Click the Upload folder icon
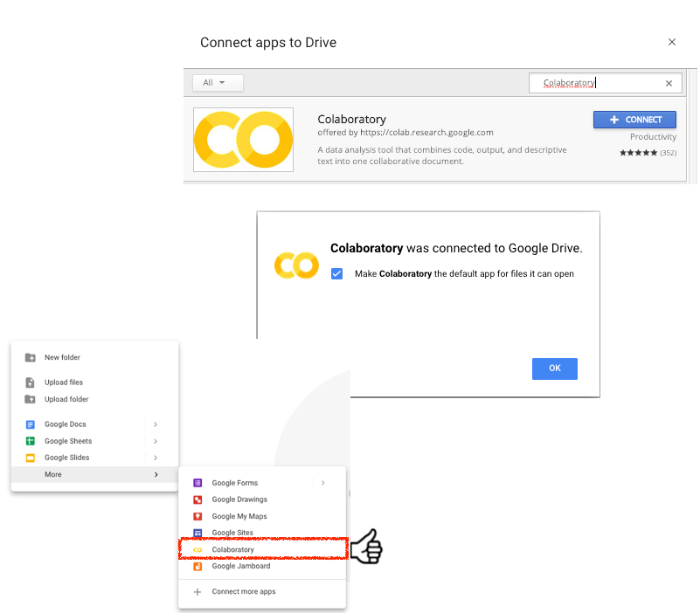Screen dimensions: 700x613 click(x=31, y=399)
